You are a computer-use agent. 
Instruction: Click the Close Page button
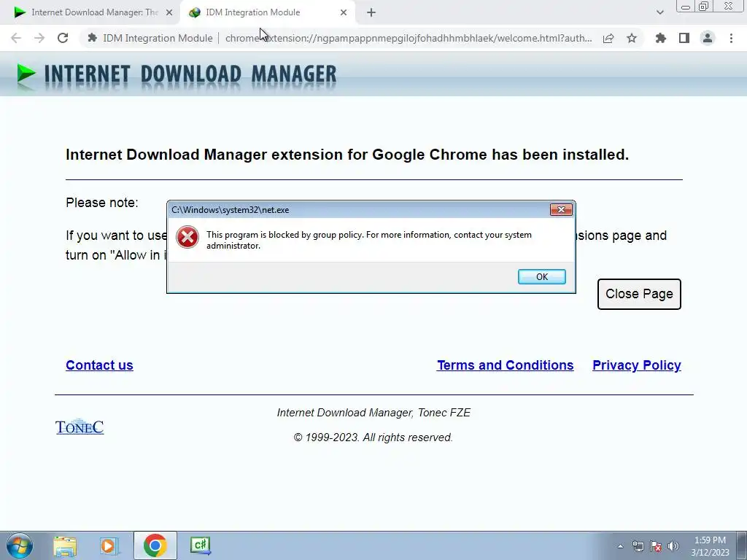pyautogui.click(x=639, y=294)
